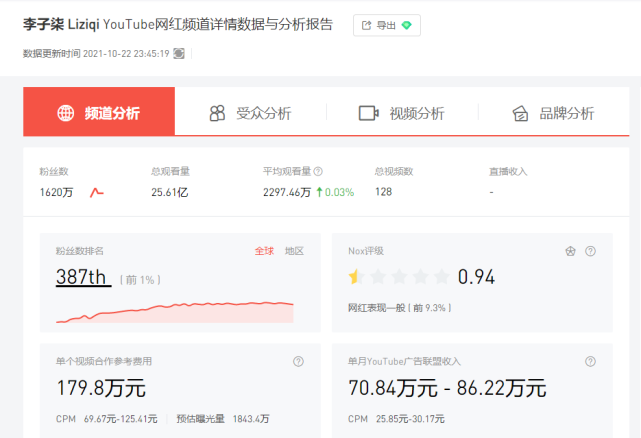The image size is (641, 438).
Task: Click the 直播收入 label
Action: [x=508, y=171]
